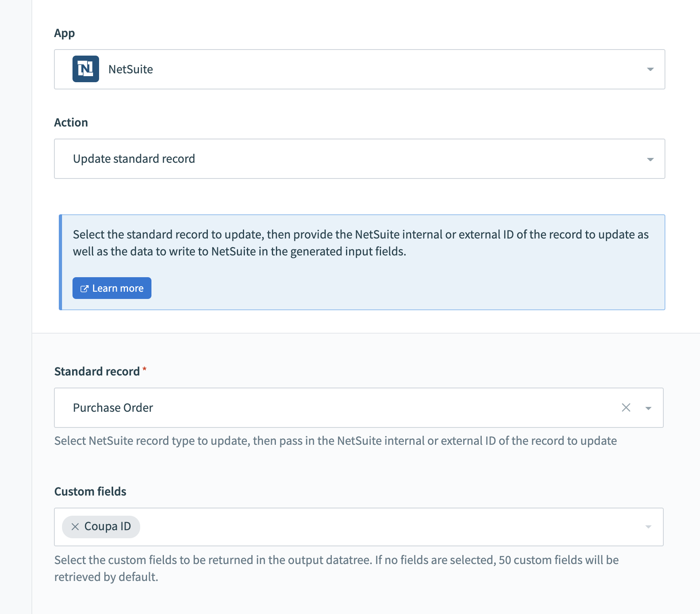This screenshot has height=614, width=700.
Task: Click the Standard record caret icon
Action: 648,408
